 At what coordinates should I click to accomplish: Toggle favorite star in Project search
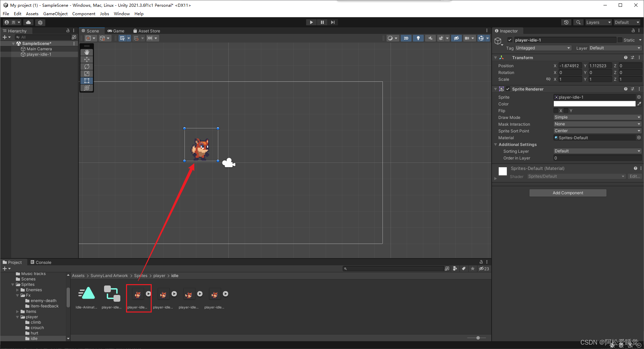[473, 269]
